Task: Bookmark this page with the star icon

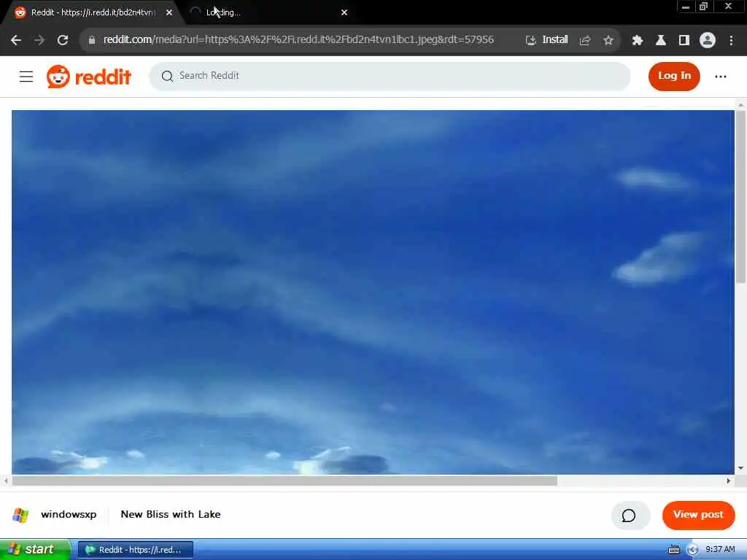Action: coord(608,41)
